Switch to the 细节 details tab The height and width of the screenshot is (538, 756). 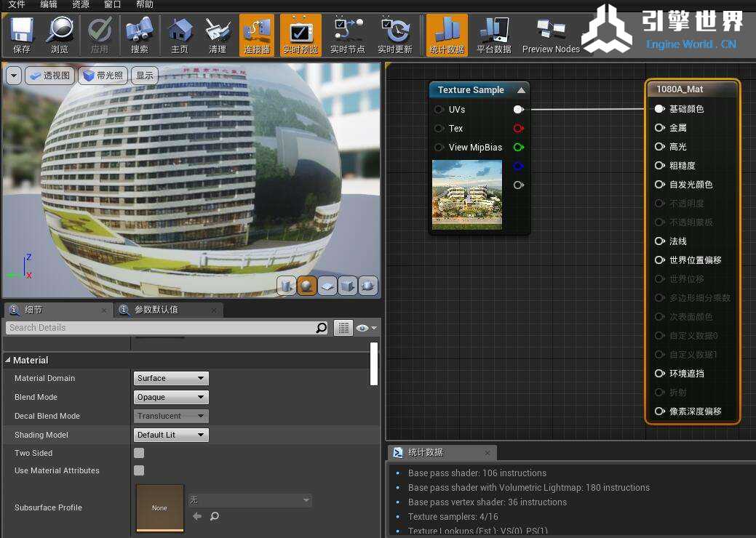click(x=58, y=310)
